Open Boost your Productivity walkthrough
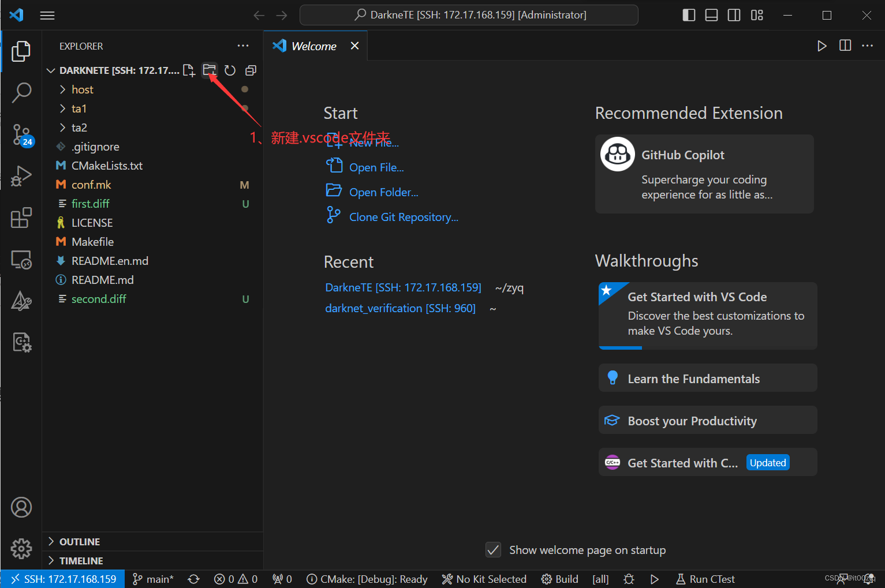 click(x=708, y=420)
